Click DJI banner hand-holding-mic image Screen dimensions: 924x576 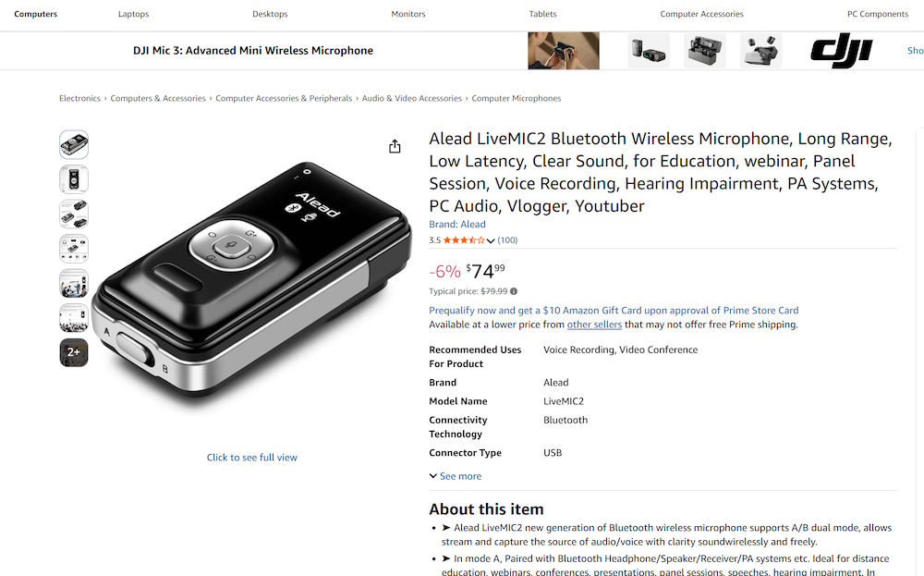(564, 51)
